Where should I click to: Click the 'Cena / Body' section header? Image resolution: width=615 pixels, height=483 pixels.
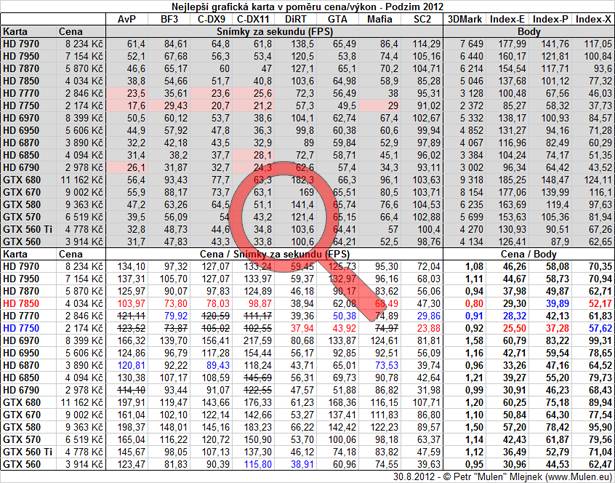(529, 254)
